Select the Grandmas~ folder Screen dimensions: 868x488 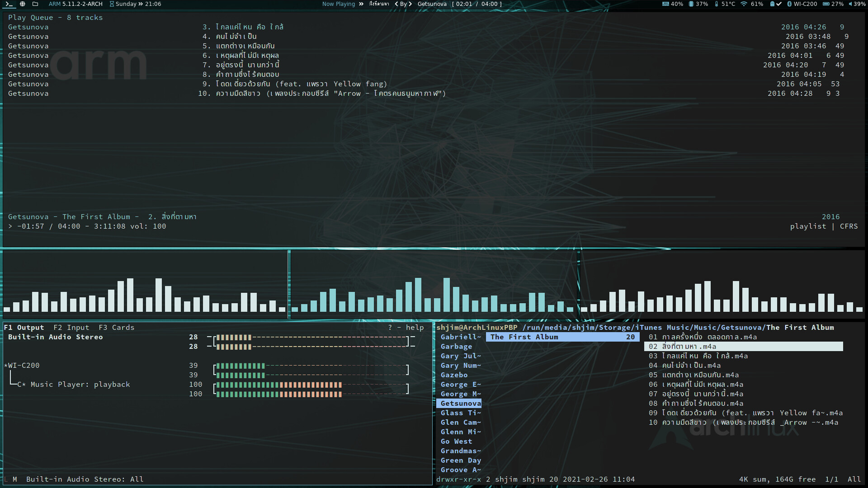tap(461, 451)
